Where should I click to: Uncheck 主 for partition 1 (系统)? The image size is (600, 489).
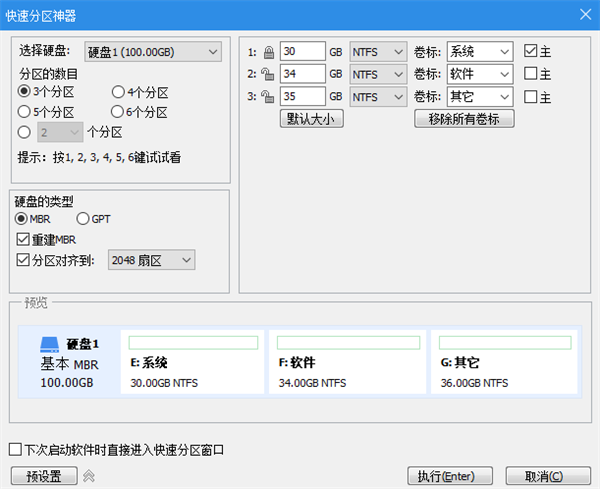(x=530, y=51)
